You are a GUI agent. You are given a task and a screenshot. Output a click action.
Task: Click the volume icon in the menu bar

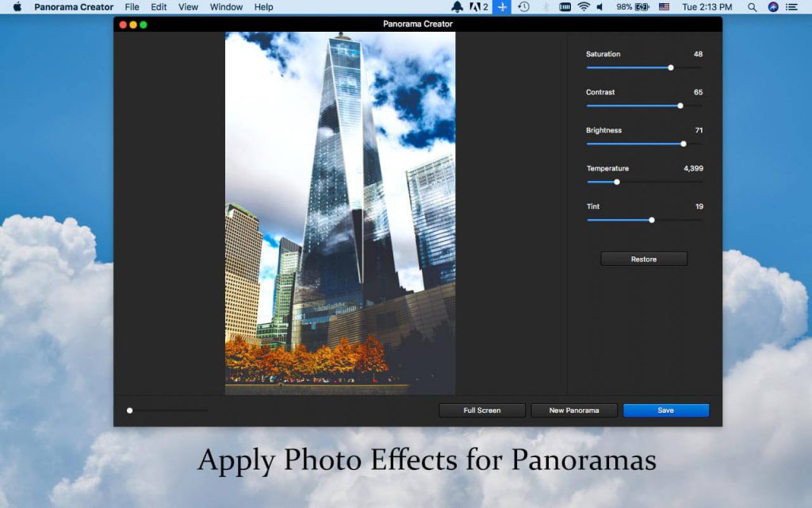pos(599,7)
